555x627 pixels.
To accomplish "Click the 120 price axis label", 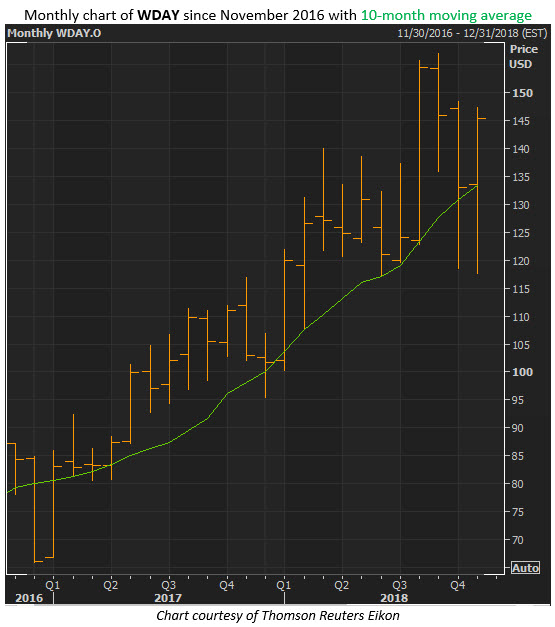I will click(521, 261).
